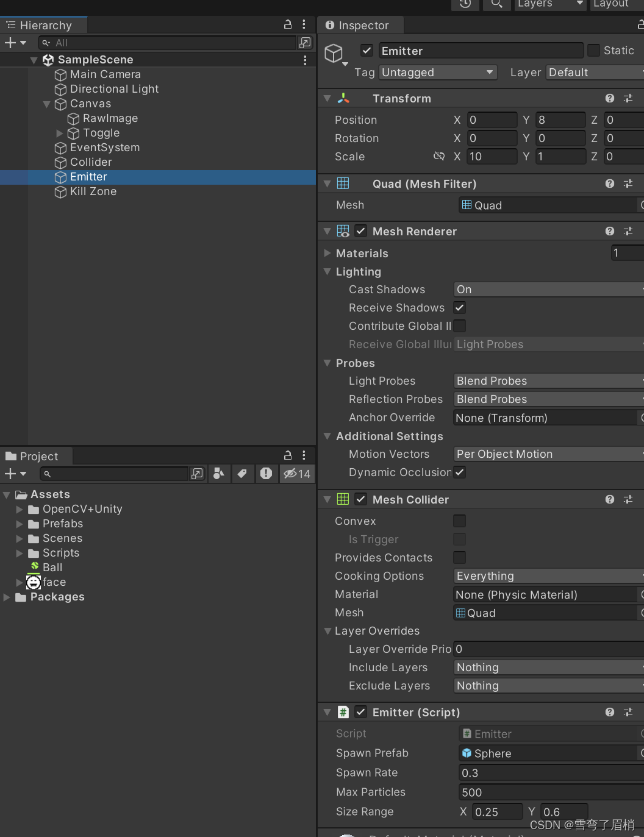
Task: Enable the Contribute Global Illumination checkbox
Action: point(460,326)
